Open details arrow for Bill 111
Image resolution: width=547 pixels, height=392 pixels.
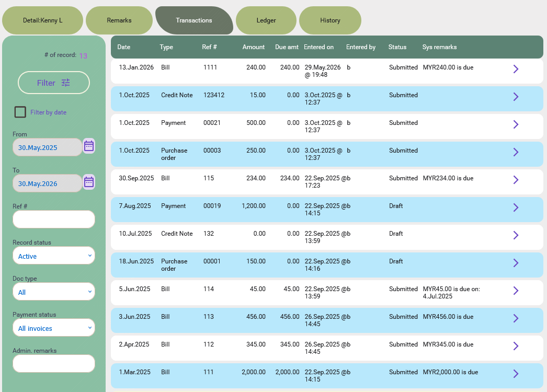coord(516,374)
